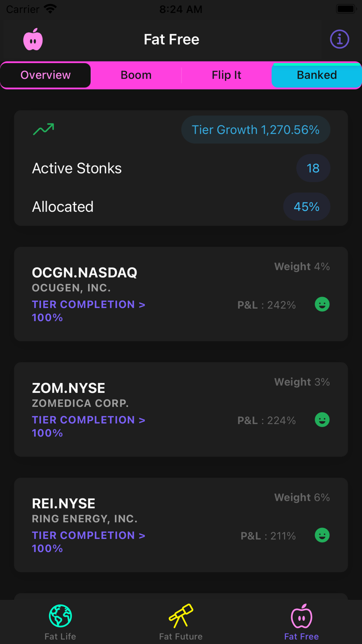Screen dimensions: 362x644
Task: Tap the Tier Growth 1,270.56% badge
Action: pos(255,130)
